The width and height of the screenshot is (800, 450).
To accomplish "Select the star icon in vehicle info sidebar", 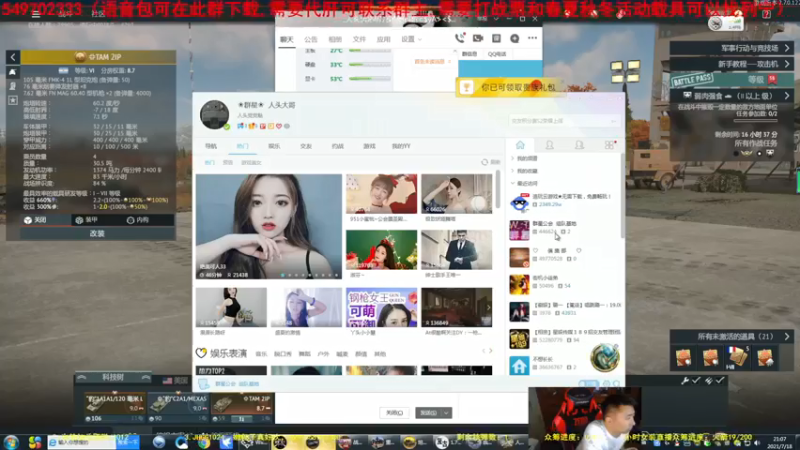I will click(x=13, y=101).
